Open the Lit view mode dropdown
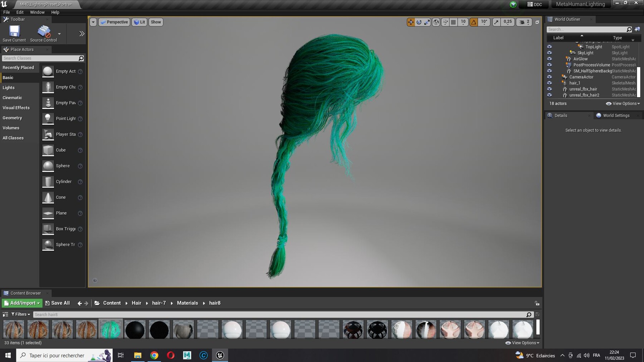The width and height of the screenshot is (644, 362). tap(139, 22)
